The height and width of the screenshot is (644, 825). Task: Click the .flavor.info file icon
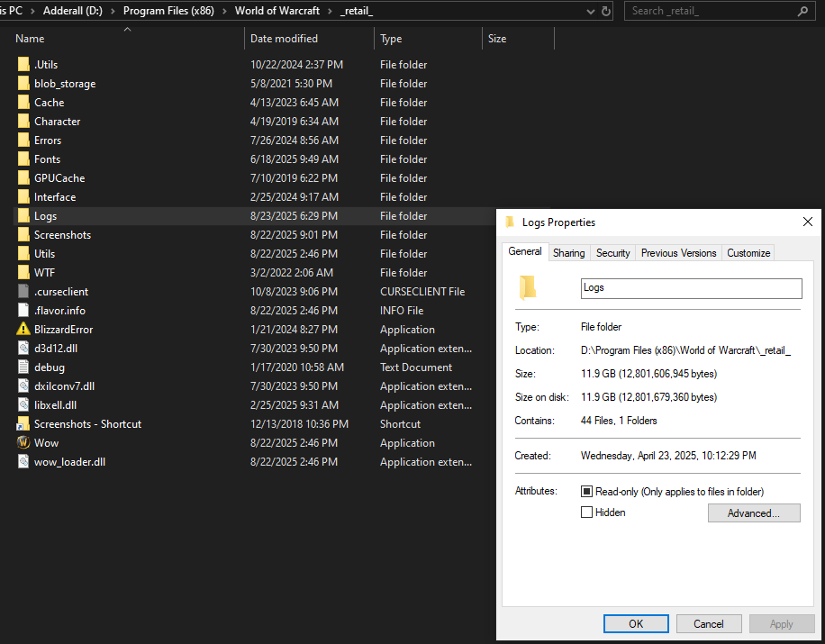(23, 310)
